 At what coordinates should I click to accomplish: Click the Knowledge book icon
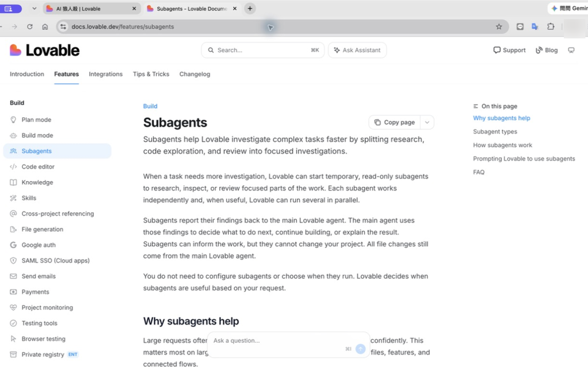coord(14,182)
